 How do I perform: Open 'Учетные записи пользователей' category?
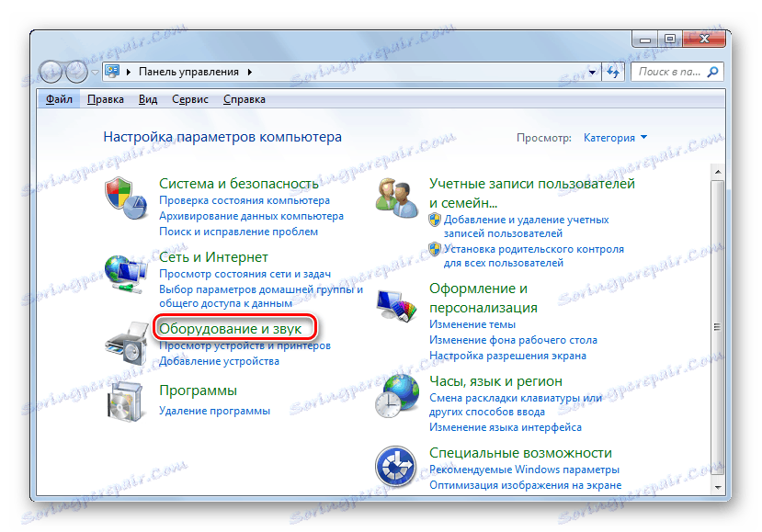coord(532,193)
